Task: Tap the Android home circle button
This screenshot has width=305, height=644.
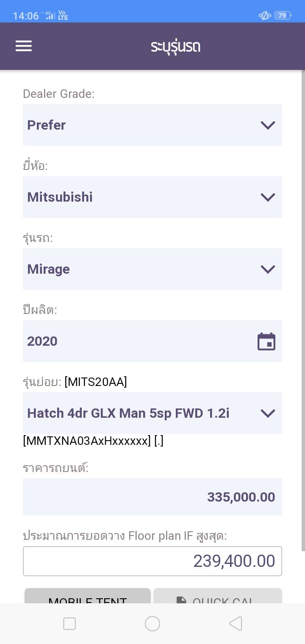Action: click(152, 624)
